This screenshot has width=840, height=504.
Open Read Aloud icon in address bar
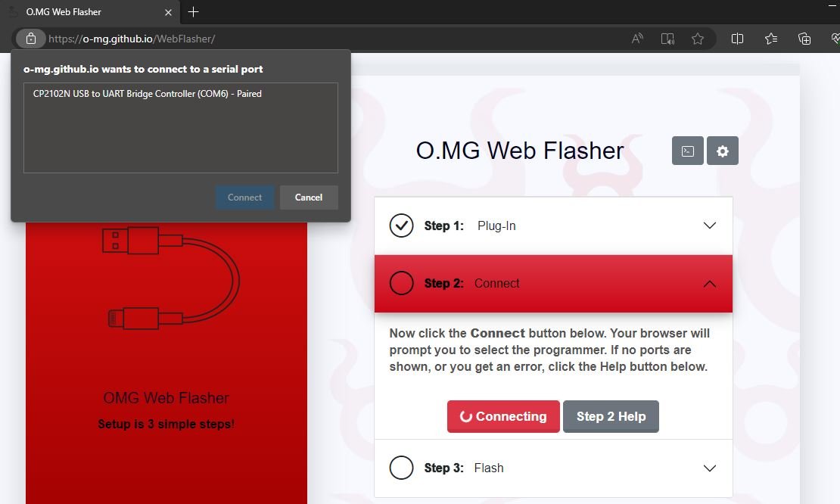pos(637,39)
